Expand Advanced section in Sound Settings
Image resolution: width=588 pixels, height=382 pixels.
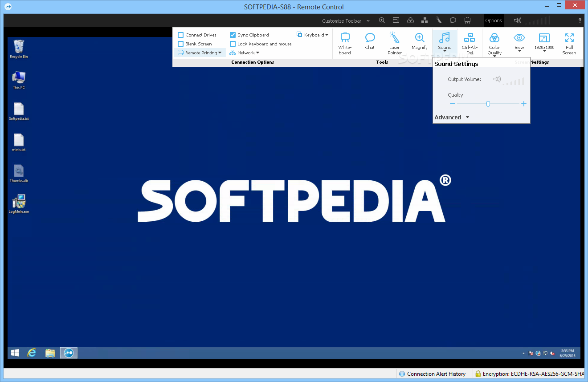(x=452, y=117)
